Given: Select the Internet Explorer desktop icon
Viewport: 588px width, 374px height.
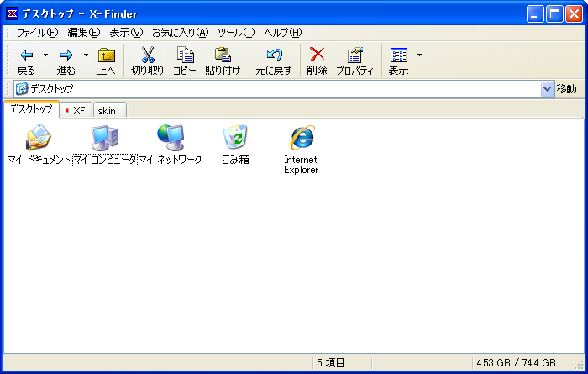Looking at the screenshot, I should coord(301,139).
